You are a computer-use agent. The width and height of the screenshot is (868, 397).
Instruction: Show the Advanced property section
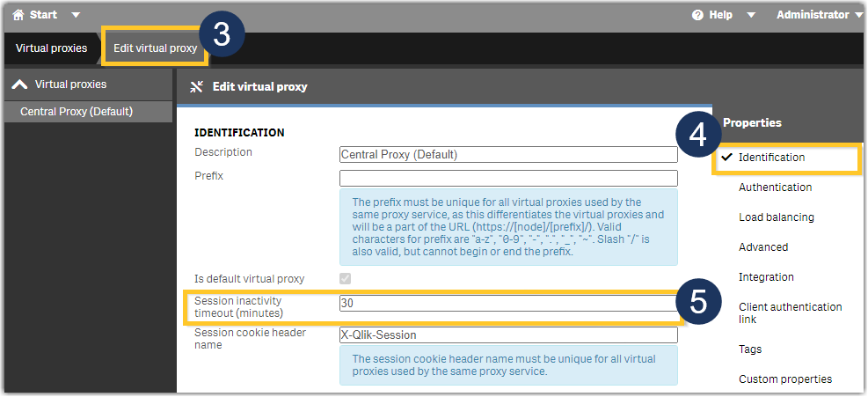click(762, 247)
